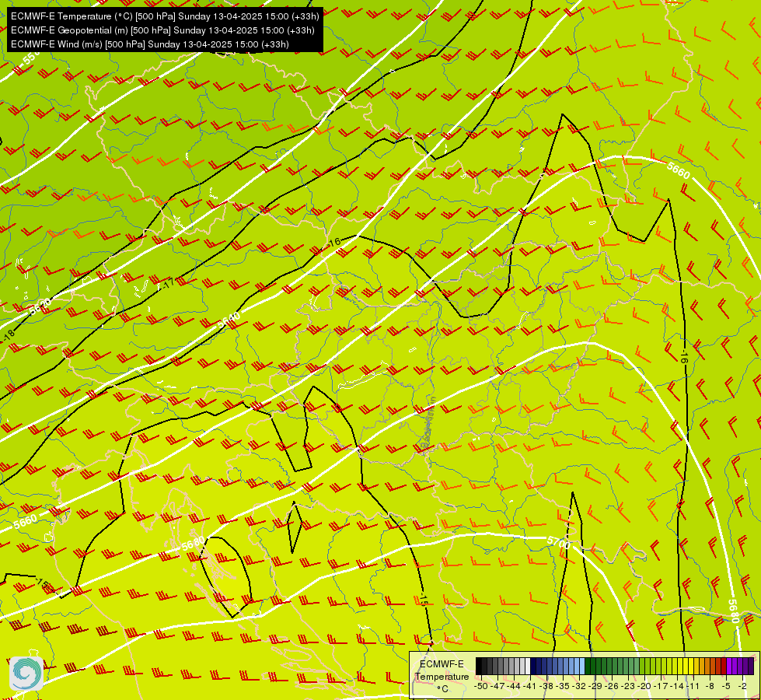Select the bright red legend swatch

click(724, 667)
